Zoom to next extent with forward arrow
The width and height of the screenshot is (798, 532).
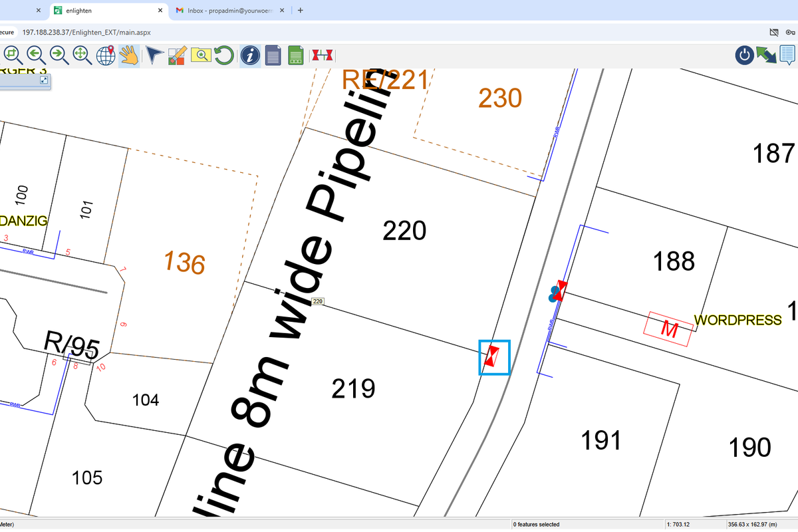pyautogui.click(x=59, y=56)
